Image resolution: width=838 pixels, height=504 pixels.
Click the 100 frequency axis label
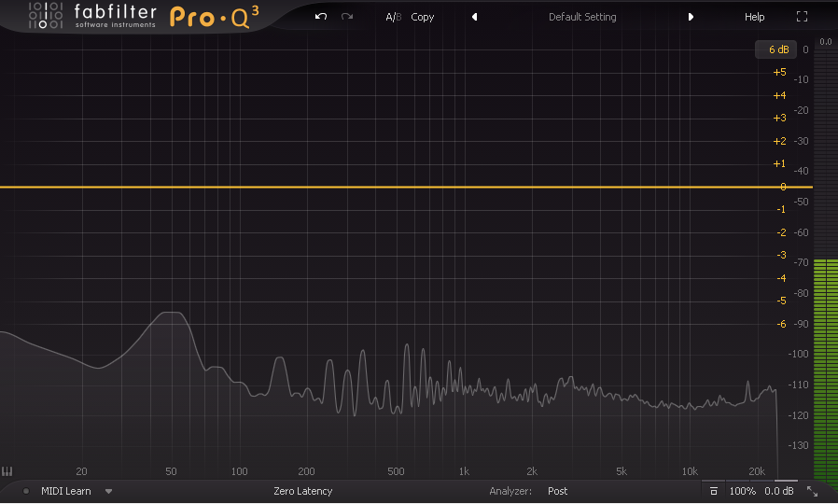[239, 471]
